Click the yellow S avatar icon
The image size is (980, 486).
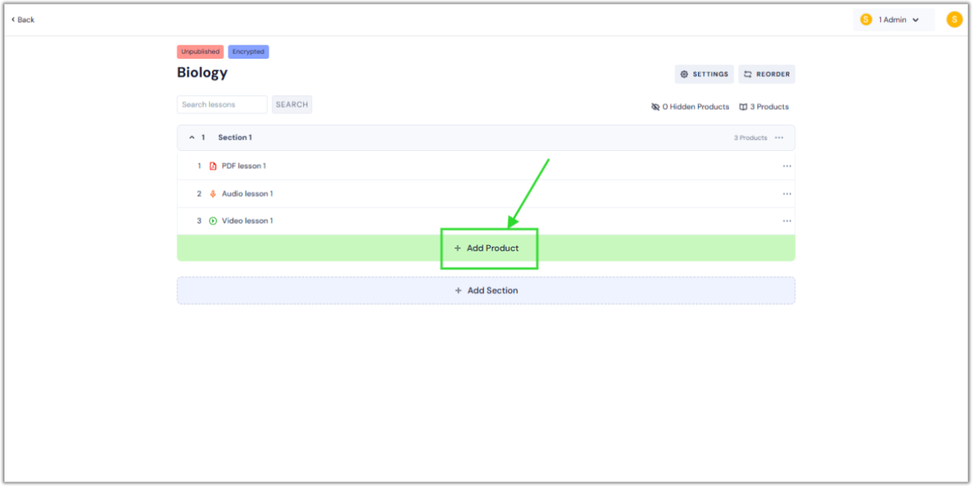[x=954, y=19]
